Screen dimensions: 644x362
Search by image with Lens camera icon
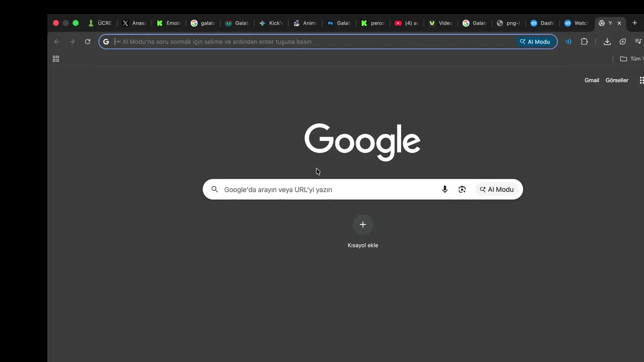[x=462, y=190]
